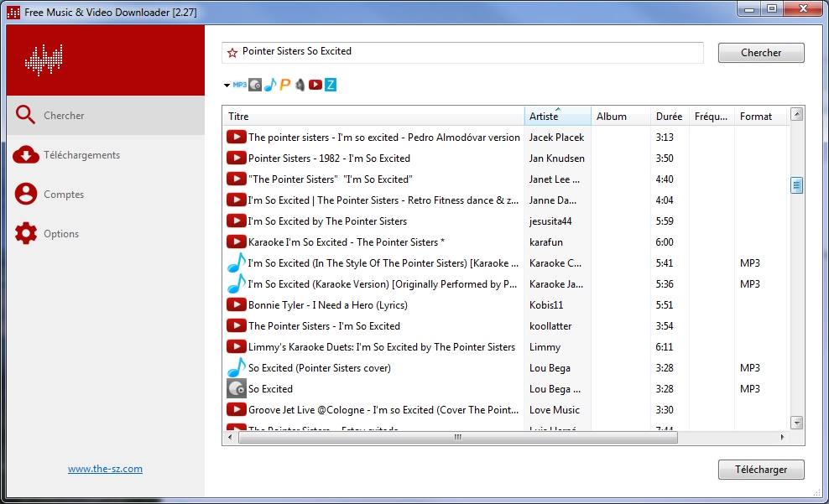This screenshot has width=829, height=504.
Task: Sort by the Durée column header
Action: click(670, 117)
